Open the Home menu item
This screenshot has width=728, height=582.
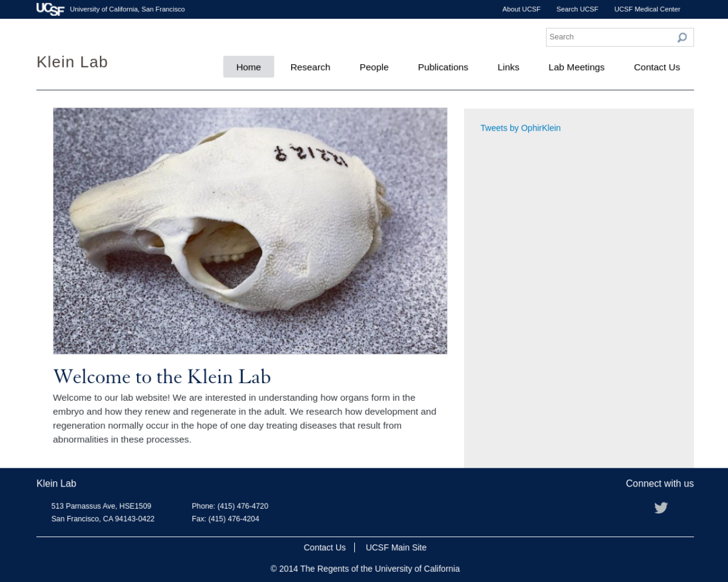click(249, 67)
